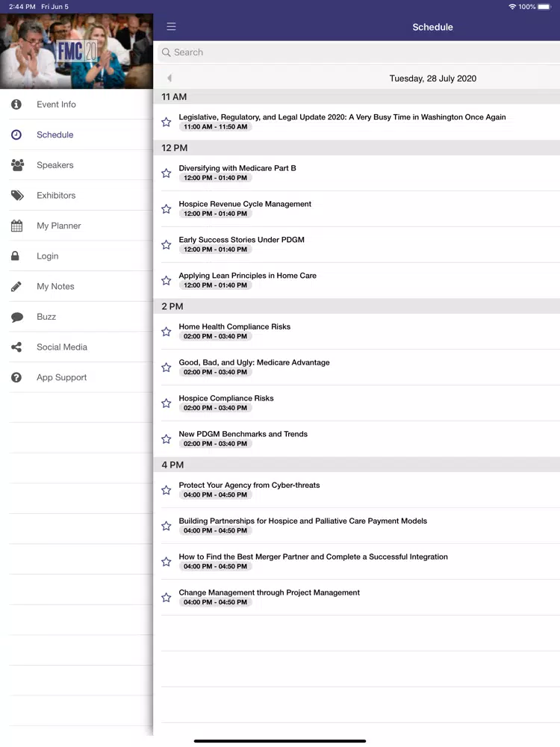Click the Social Media share icon

click(x=16, y=347)
